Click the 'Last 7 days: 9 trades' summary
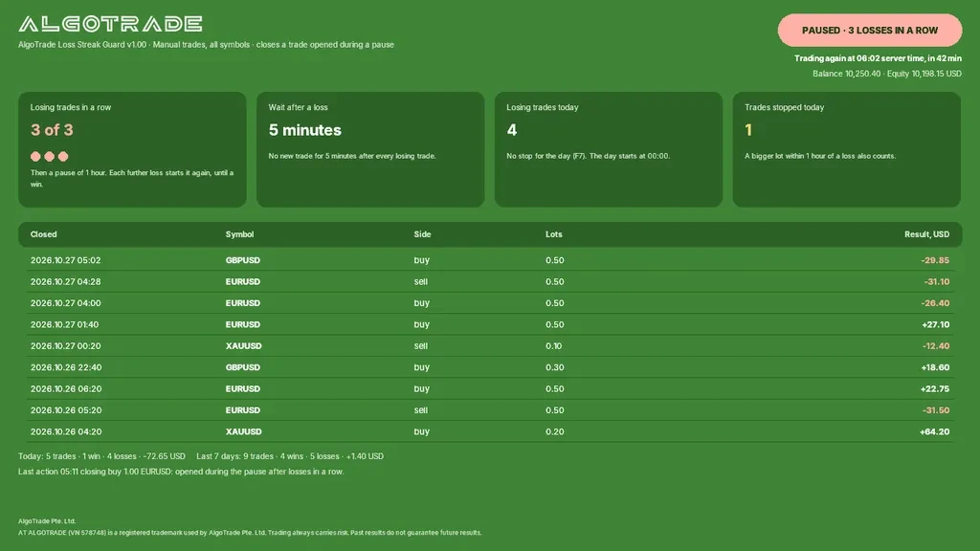Image resolution: width=980 pixels, height=551 pixels. (290, 456)
